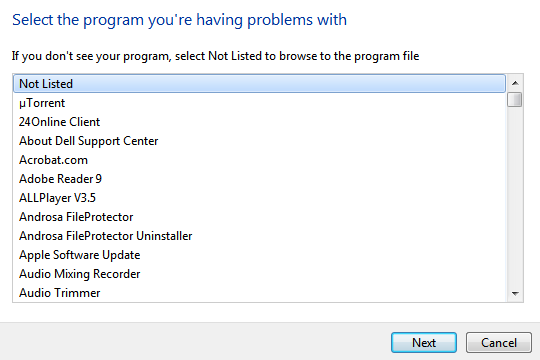Select Androsa FileProtector Uninstaller
Screen dimensions: 540x360
(x=259, y=236)
